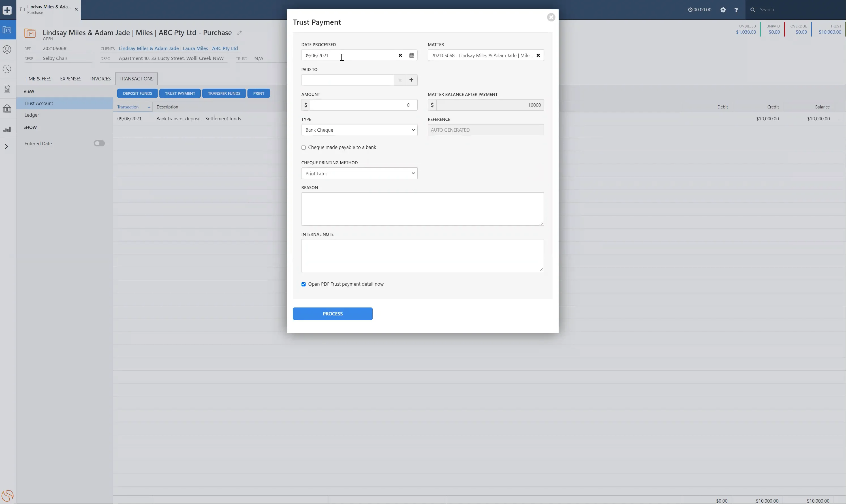This screenshot has height=504, width=846.
Task: Toggle the Entered Date switch
Action: click(99, 143)
